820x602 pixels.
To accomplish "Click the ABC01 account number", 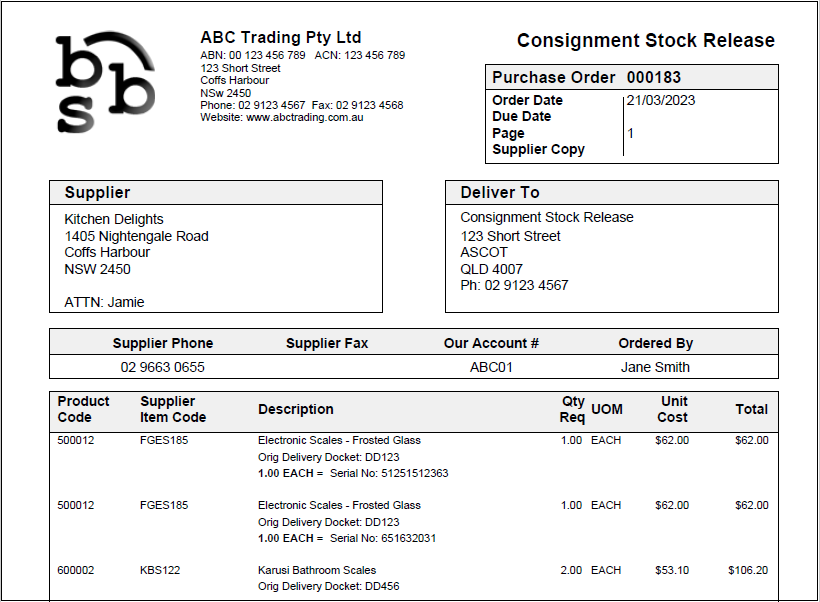I will [x=491, y=367].
